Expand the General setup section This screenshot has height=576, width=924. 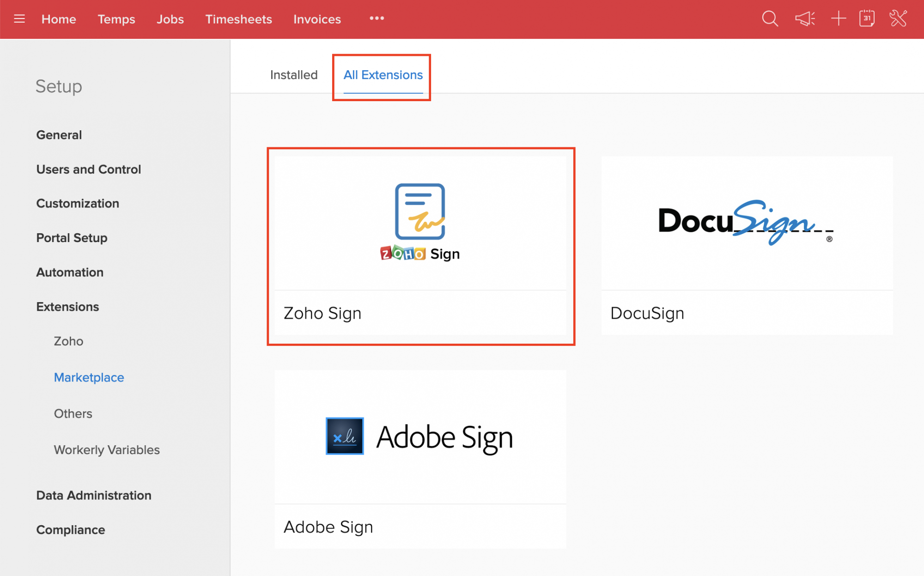[59, 135]
